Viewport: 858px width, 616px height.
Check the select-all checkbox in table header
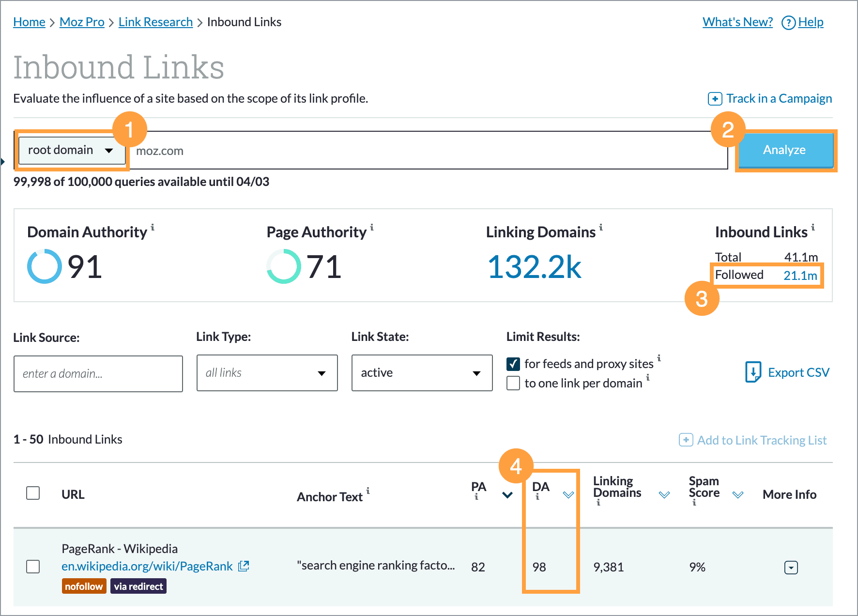pos(32,493)
